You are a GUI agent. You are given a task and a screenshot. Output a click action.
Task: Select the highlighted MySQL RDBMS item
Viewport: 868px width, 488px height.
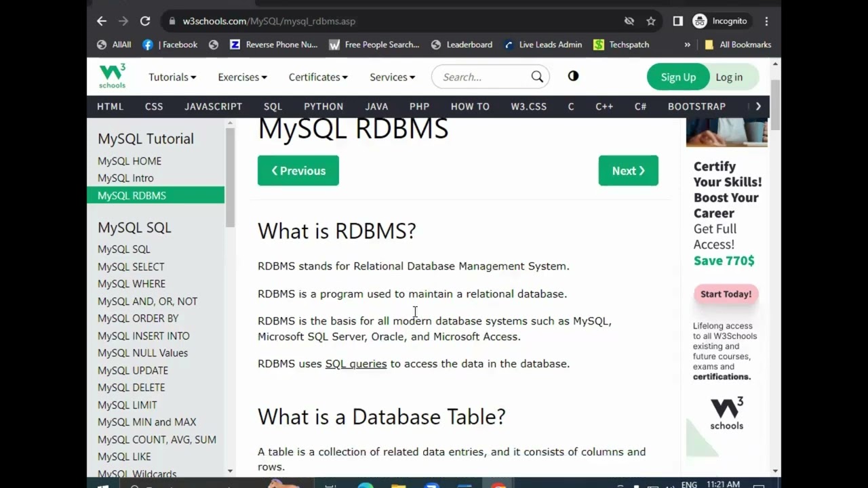click(155, 195)
